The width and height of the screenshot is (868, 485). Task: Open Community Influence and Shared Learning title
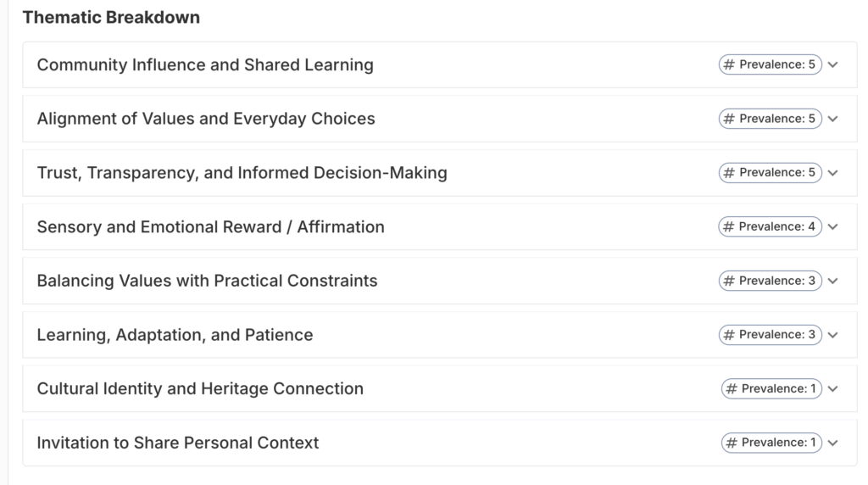click(205, 65)
